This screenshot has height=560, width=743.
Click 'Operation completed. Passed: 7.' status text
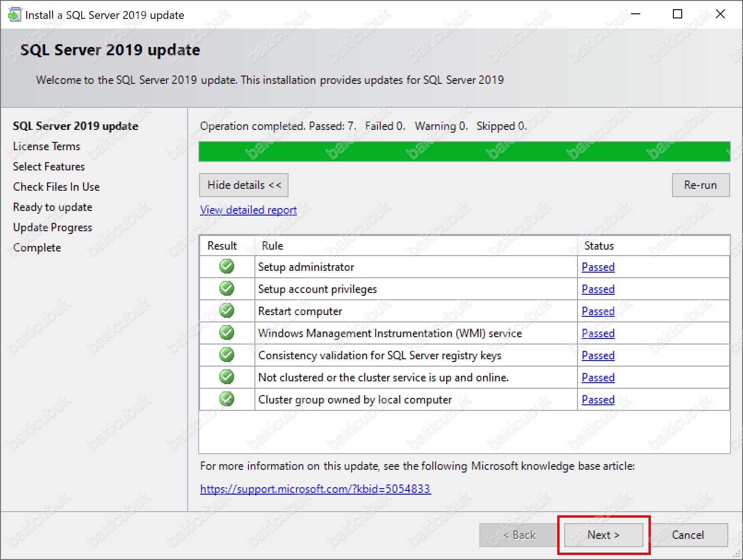[x=278, y=126]
